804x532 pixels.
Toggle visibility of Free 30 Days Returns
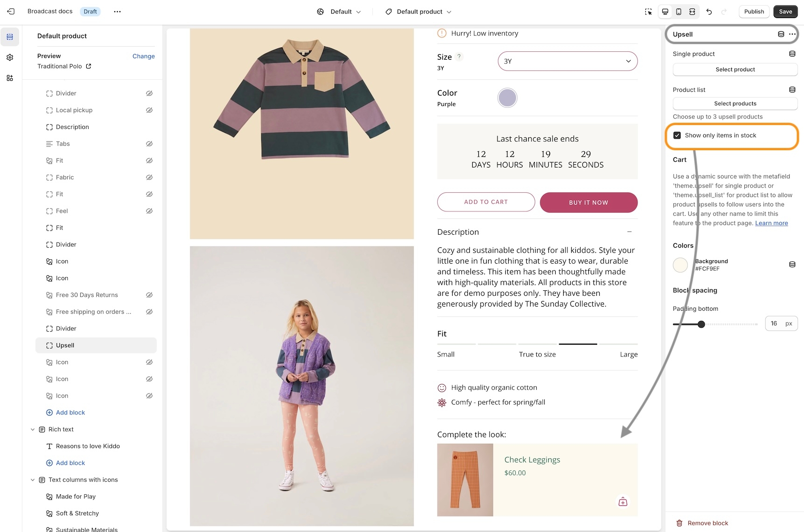tap(149, 295)
